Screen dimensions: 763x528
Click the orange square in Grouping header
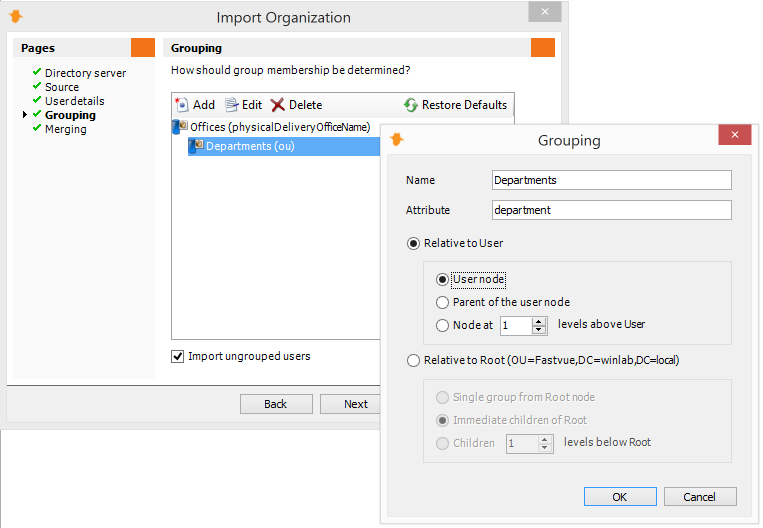(543, 48)
